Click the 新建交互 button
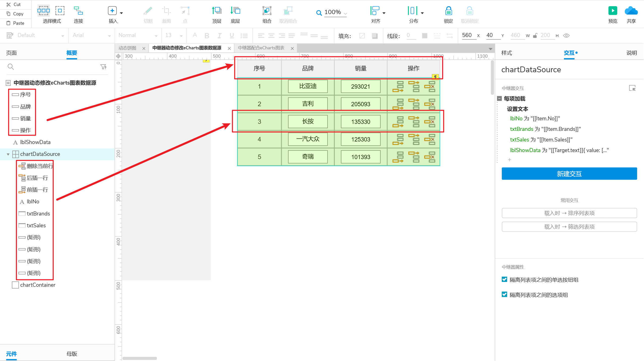 coord(569,174)
